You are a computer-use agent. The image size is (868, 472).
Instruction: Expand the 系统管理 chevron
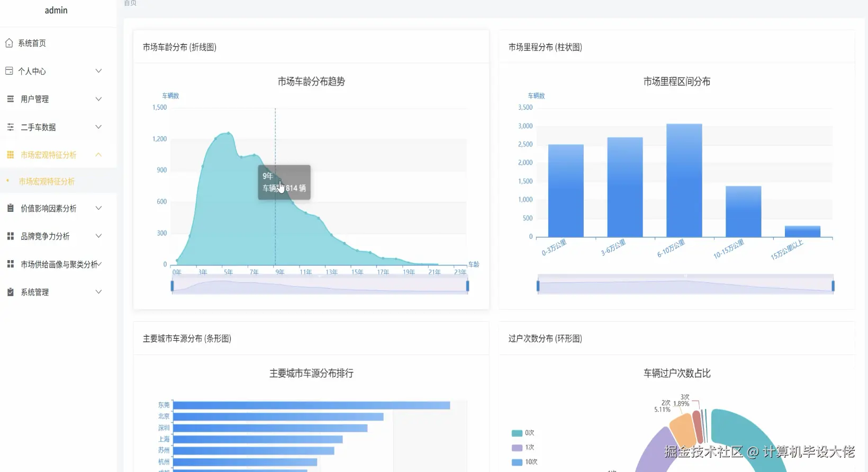(x=98, y=292)
